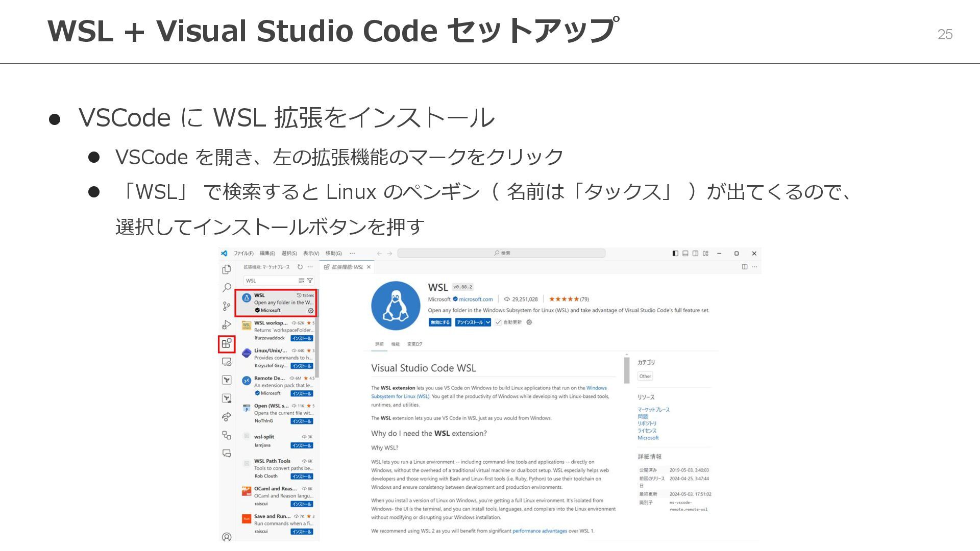The image size is (980, 551).
Task: Click the Live Share arrow icon in activity bar
Action: click(x=227, y=417)
